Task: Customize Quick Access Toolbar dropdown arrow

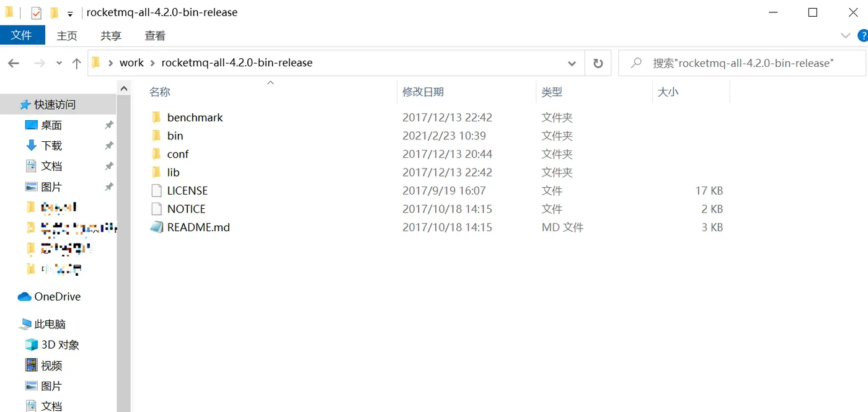Action: pyautogui.click(x=70, y=14)
